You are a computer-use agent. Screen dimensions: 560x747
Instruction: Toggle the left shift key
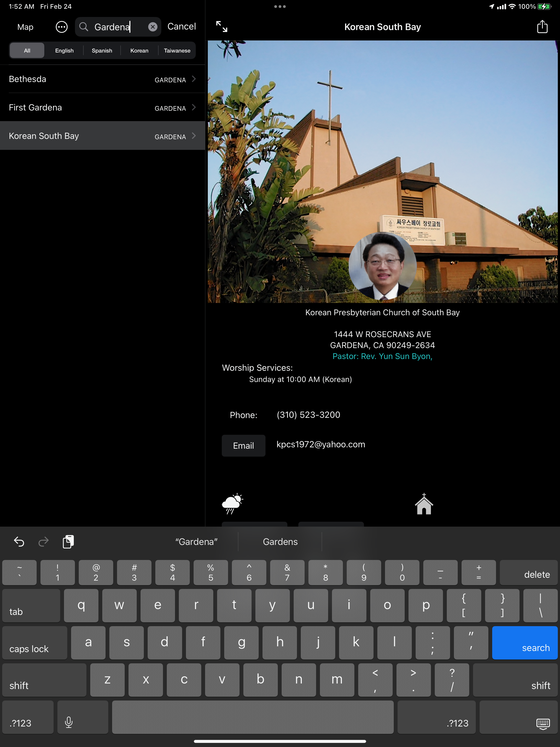tap(44, 680)
